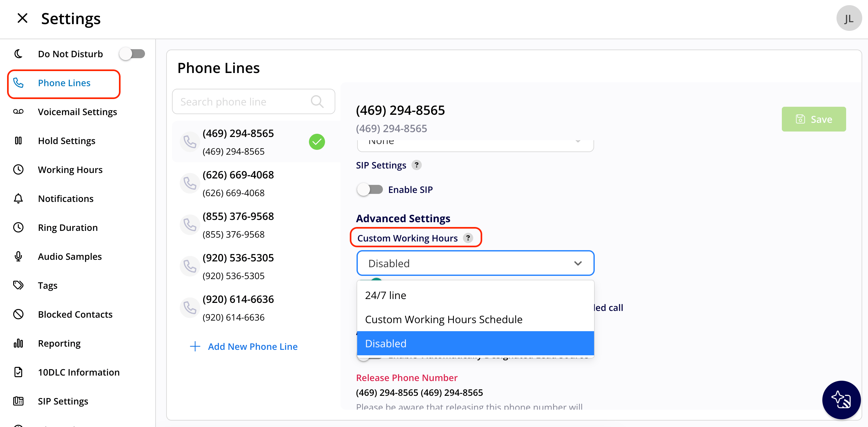The height and width of the screenshot is (427, 868).
Task: Click the Notifications bell icon
Action: [x=18, y=198]
